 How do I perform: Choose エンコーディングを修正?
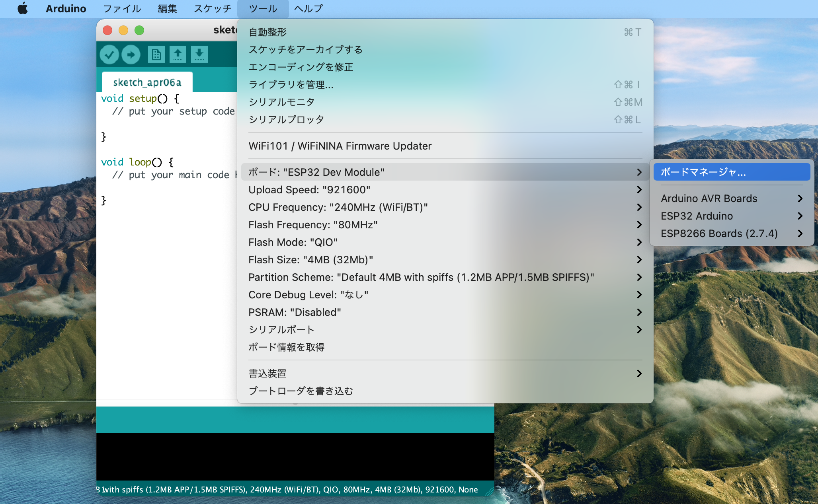coord(445,67)
